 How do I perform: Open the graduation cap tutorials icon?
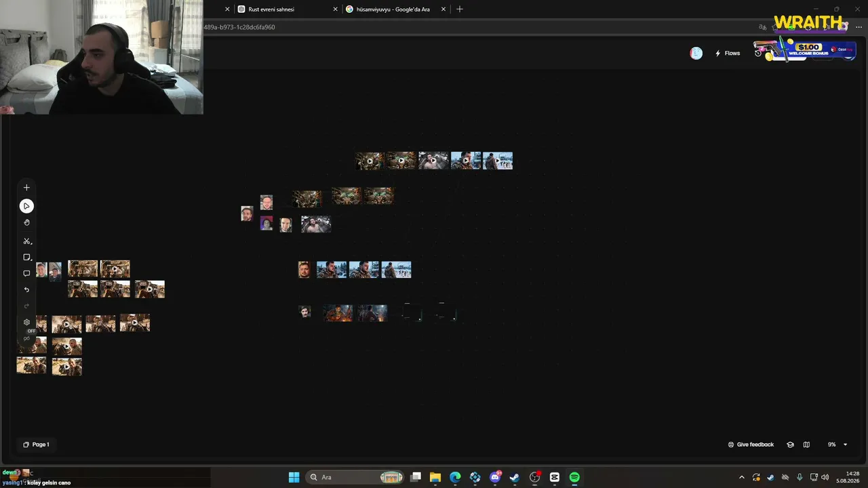(790, 445)
